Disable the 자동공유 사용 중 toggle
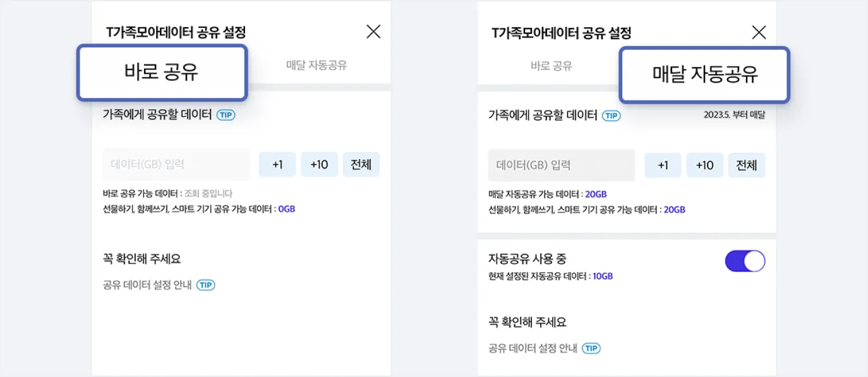The width and height of the screenshot is (868, 377). point(745,261)
